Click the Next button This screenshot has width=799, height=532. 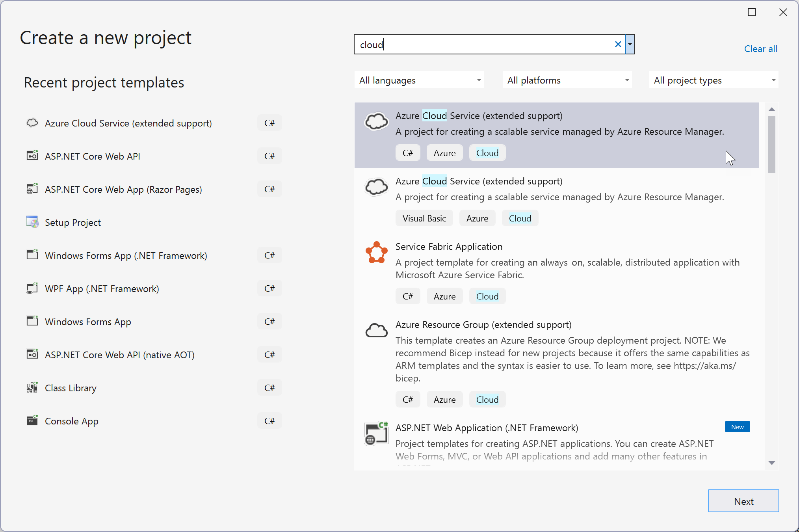(743, 501)
